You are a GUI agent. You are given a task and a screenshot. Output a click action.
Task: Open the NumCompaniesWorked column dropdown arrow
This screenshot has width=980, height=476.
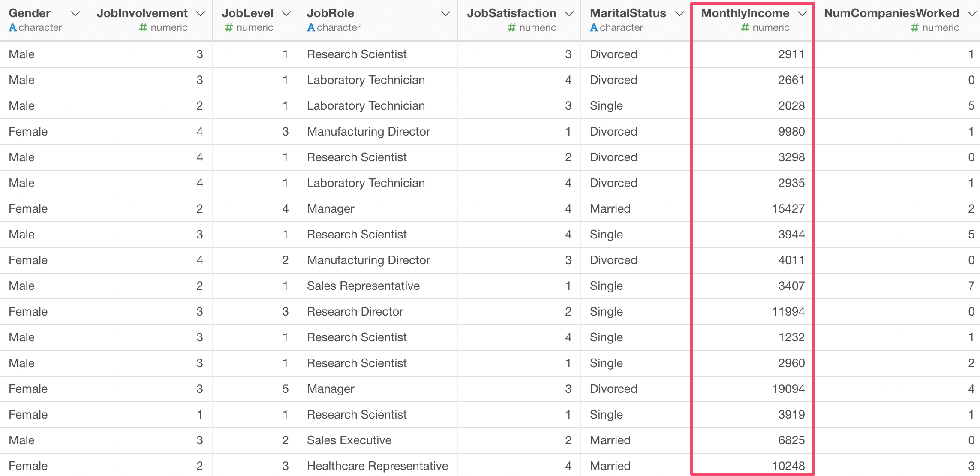[x=972, y=14]
